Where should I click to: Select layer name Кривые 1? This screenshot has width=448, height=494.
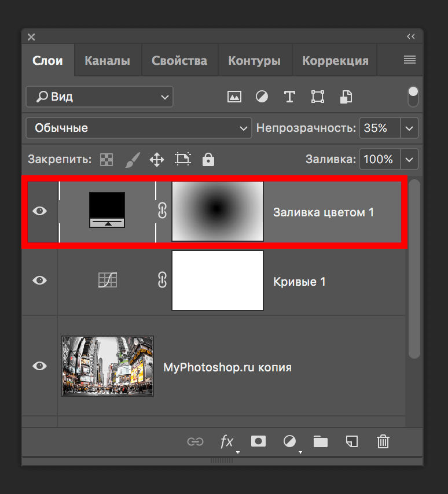[299, 282]
